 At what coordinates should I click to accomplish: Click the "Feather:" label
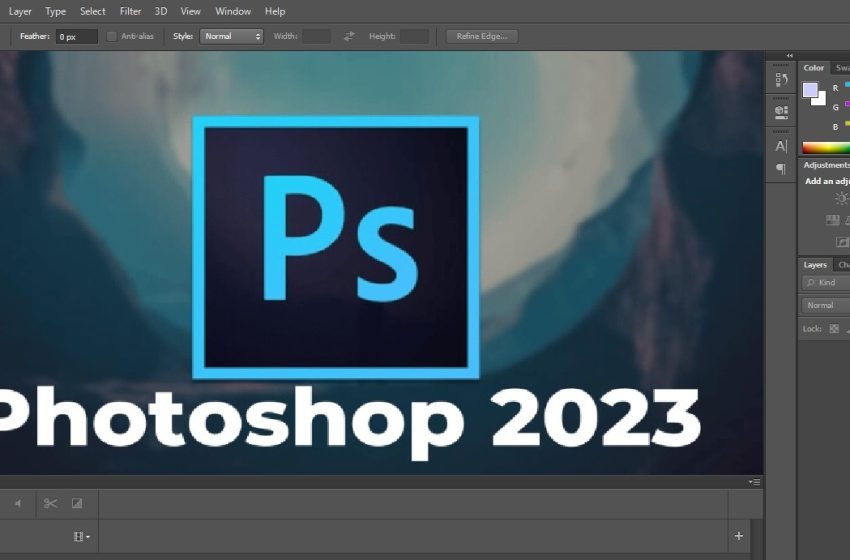[x=35, y=36]
